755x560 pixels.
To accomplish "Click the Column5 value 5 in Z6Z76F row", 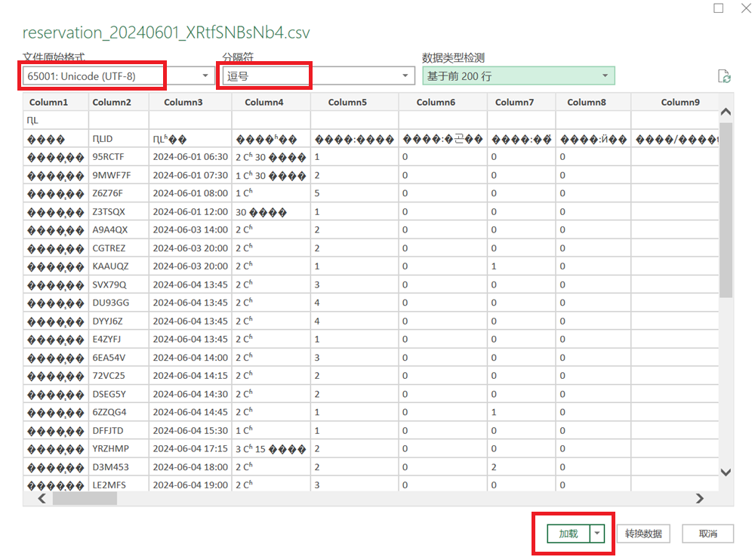I will [x=354, y=193].
